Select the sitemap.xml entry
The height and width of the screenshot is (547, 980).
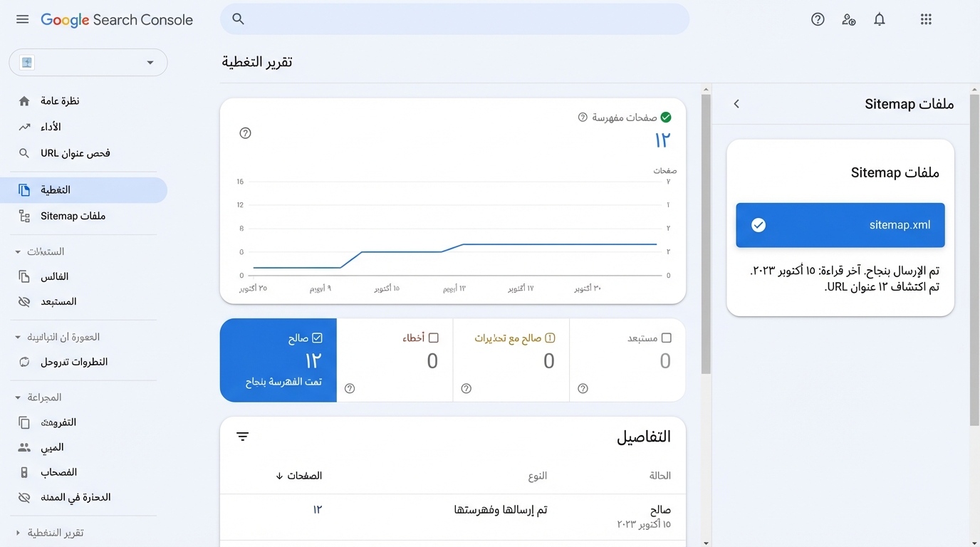(840, 225)
